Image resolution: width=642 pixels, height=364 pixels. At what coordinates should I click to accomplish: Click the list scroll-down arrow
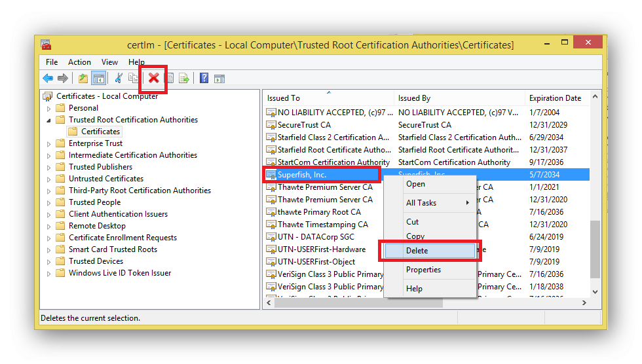(595, 291)
